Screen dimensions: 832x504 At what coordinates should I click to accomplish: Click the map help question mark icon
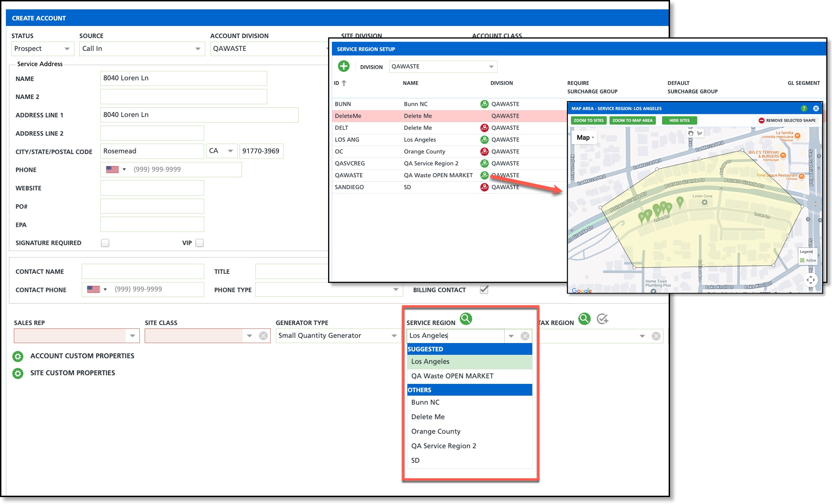click(804, 108)
